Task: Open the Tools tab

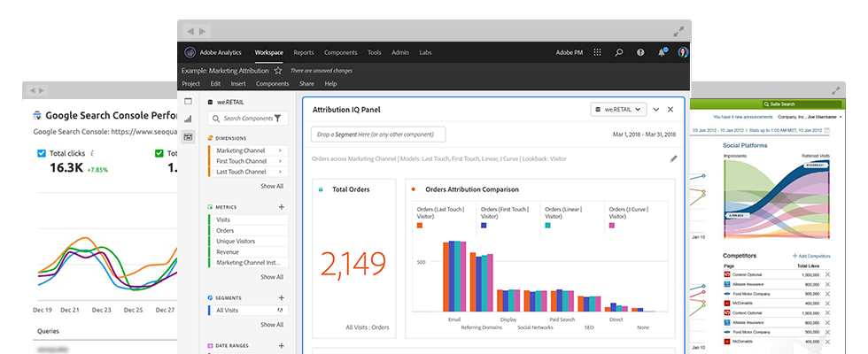Action: click(x=374, y=52)
